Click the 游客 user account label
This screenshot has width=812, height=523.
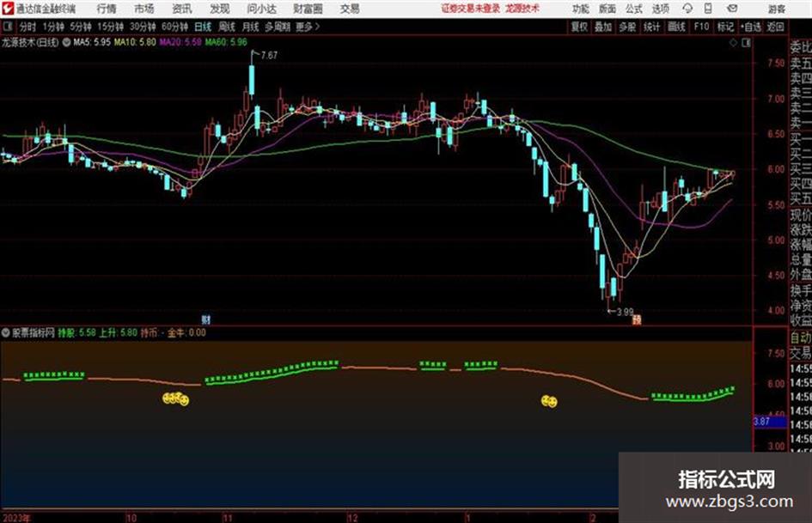(777, 9)
